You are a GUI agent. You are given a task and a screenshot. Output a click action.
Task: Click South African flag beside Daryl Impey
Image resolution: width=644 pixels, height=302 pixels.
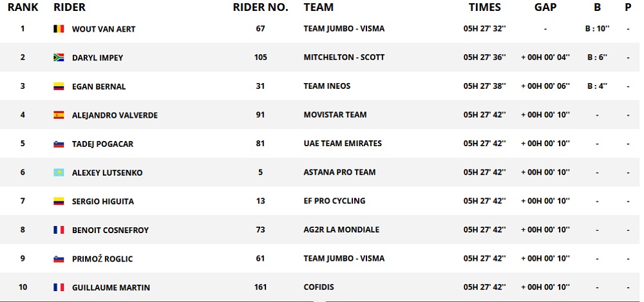click(59, 58)
